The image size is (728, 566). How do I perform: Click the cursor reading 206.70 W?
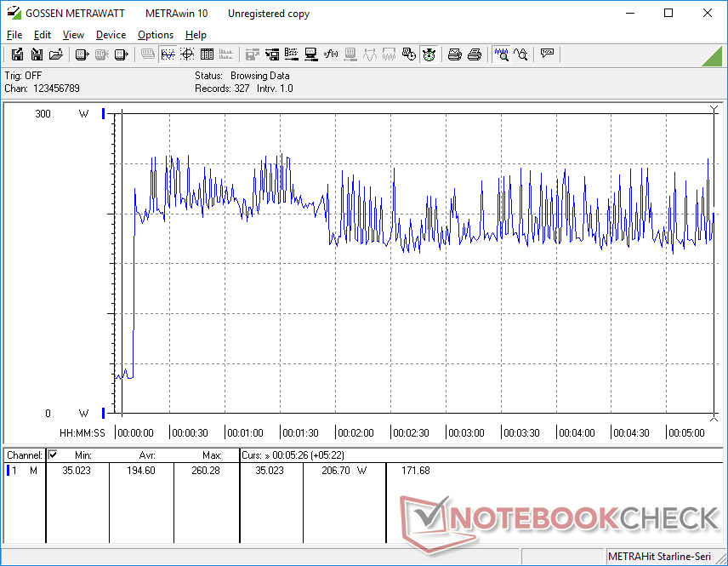[x=344, y=471]
